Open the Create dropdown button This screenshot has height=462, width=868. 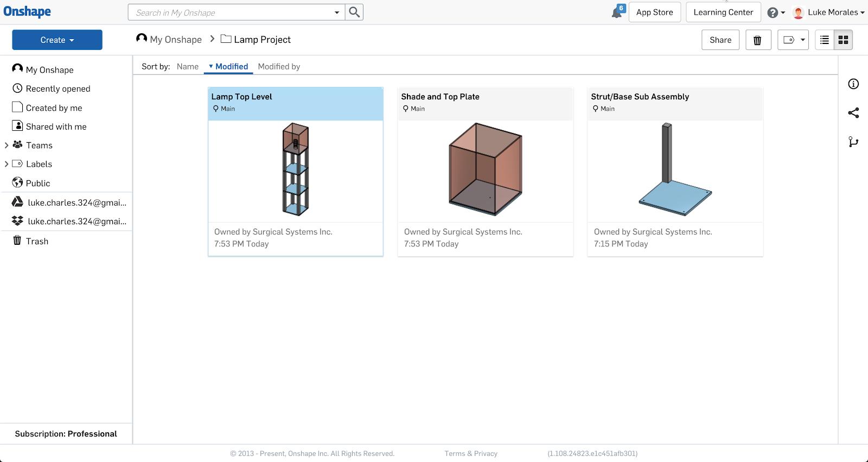pyautogui.click(x=57, y=40)
